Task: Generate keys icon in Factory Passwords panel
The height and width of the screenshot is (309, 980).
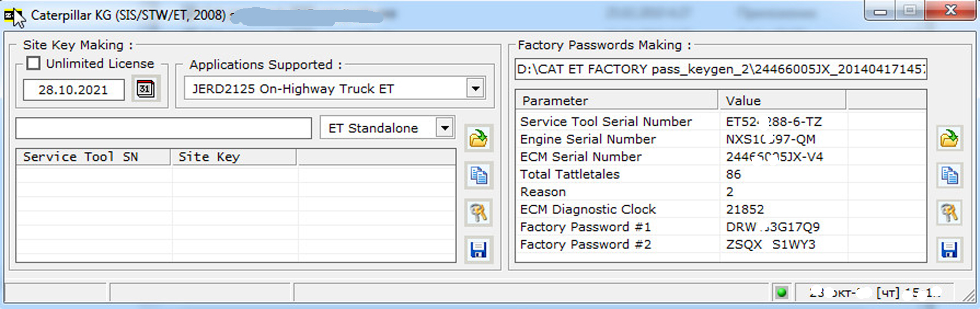Action: pos(949,213)
